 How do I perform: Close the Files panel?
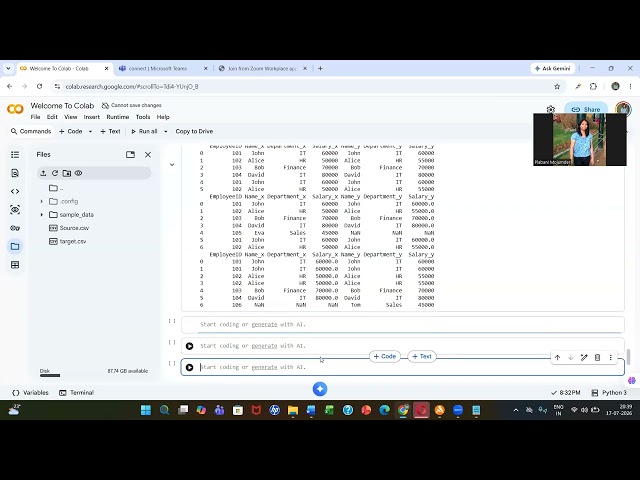[148, 155]
